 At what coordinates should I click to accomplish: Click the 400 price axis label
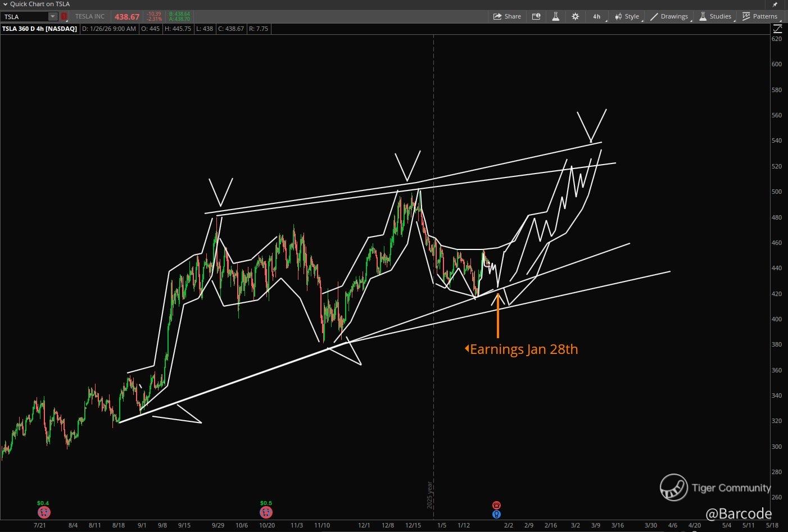tap(777, 319)
